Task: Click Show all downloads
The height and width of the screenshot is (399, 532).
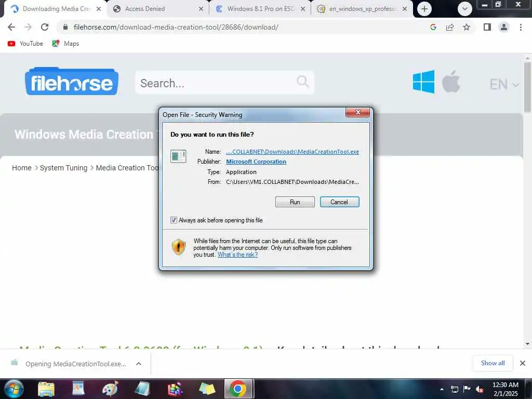Action: pyautogui.click(x=493, y=363)
